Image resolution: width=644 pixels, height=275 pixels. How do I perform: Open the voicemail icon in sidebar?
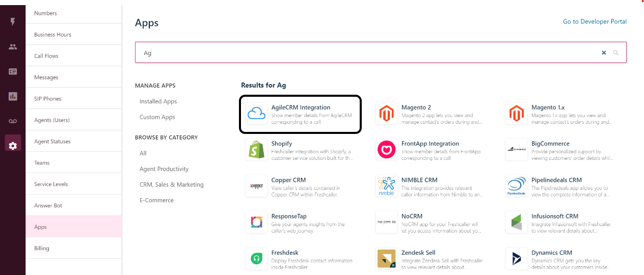click(13, 121)
